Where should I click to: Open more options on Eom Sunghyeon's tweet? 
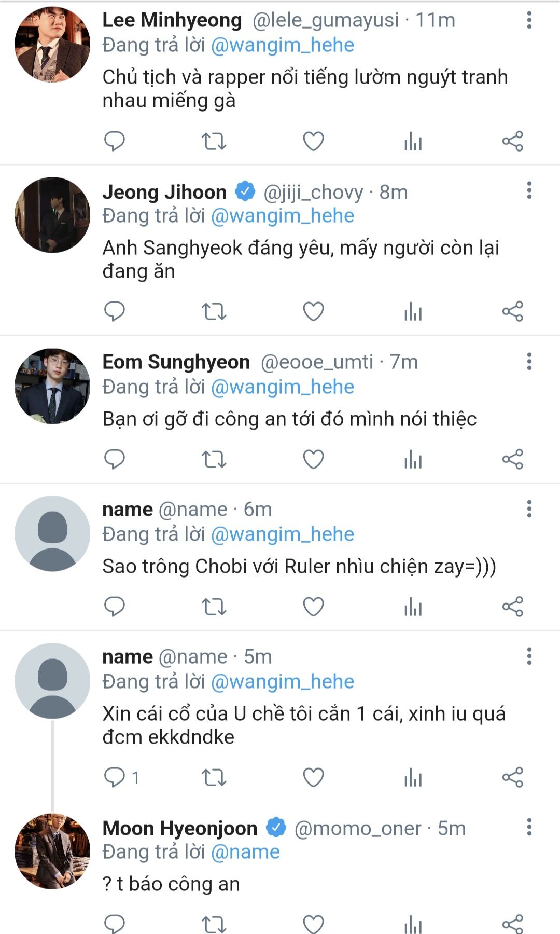529,361
